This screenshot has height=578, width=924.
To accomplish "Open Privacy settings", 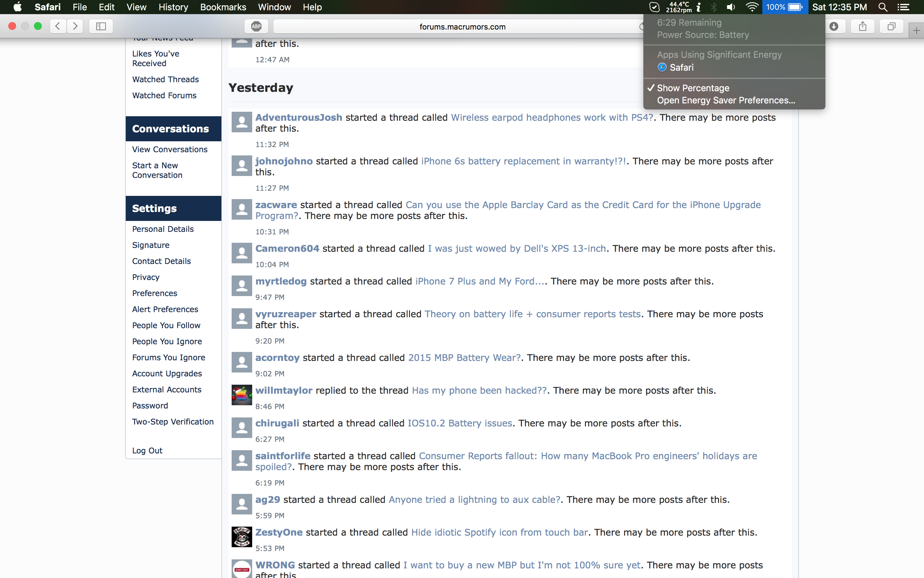I will click(145, 277).
